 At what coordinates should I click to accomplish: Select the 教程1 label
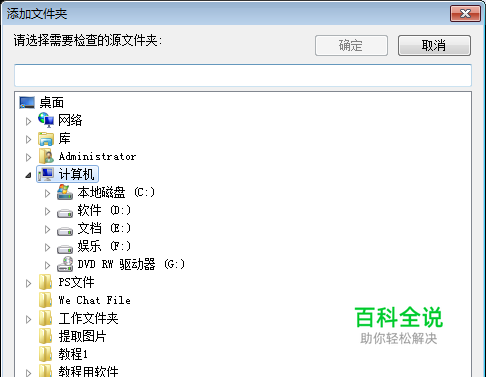(73, 354)
